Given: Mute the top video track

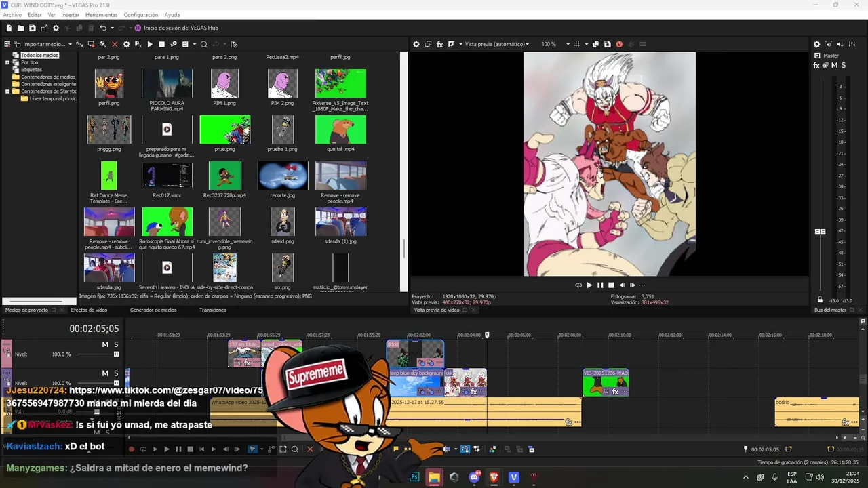Looking at the screenshot, I should 105,345.
